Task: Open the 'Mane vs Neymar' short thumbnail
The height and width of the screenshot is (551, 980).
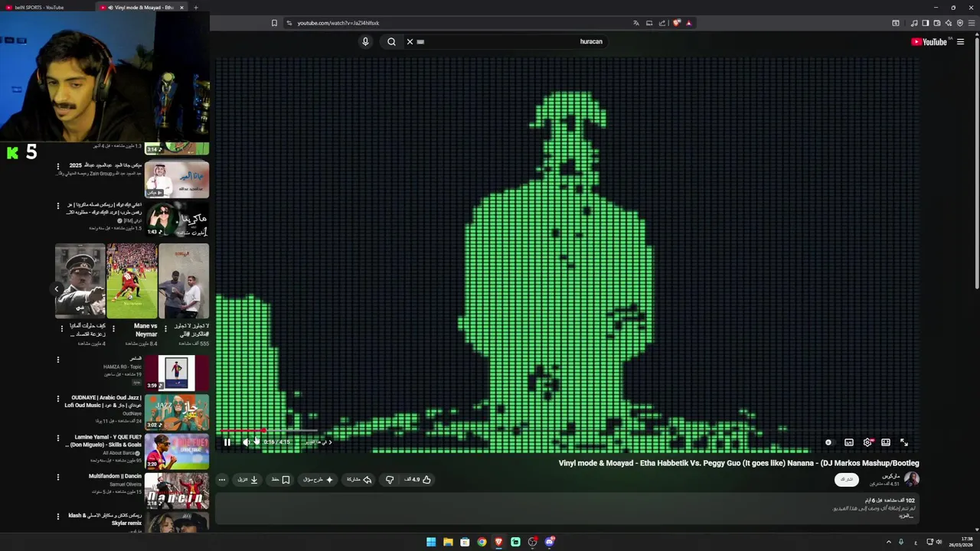Action: click(132, 281)
